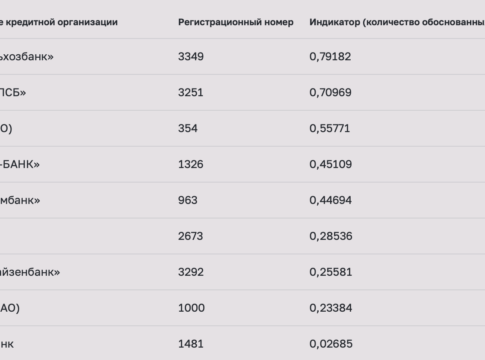
Task: Click indicator value 0,55771
Action: [330, 129]
